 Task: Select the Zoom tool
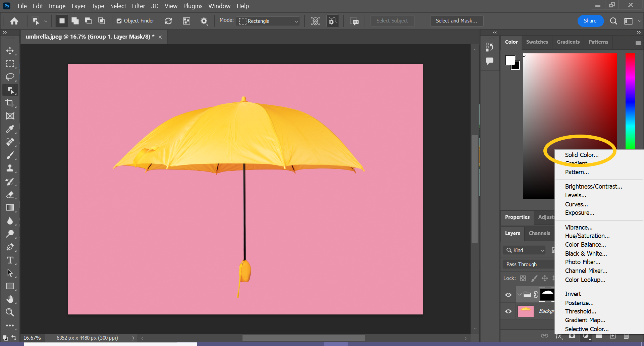[10, 312]
